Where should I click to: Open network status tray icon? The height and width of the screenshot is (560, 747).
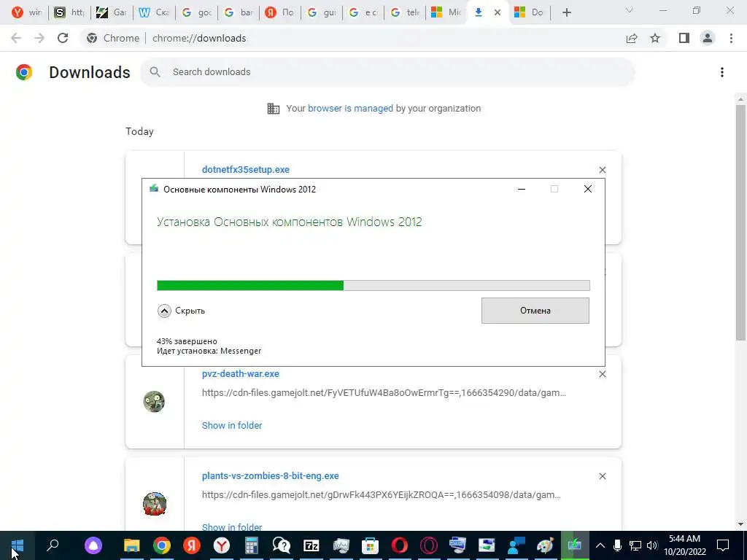(635, 545)
